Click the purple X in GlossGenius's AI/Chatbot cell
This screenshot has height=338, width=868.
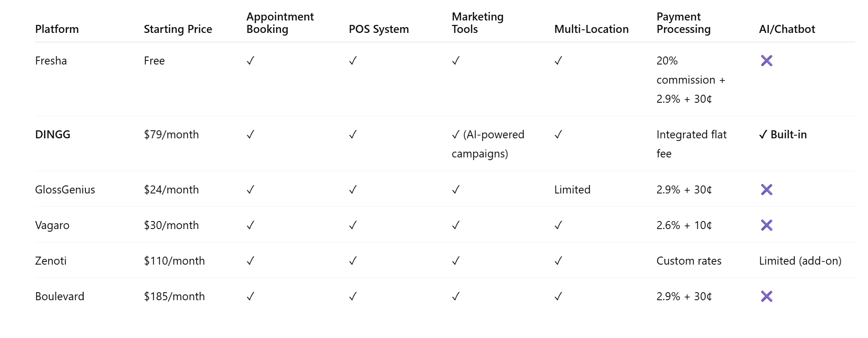coord(767,190)
